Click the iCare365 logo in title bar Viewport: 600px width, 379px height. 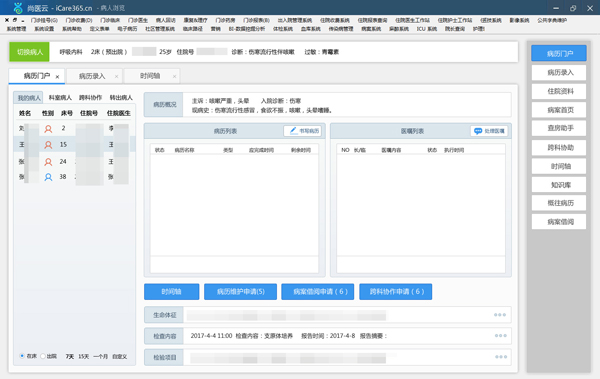coord(18,8)
